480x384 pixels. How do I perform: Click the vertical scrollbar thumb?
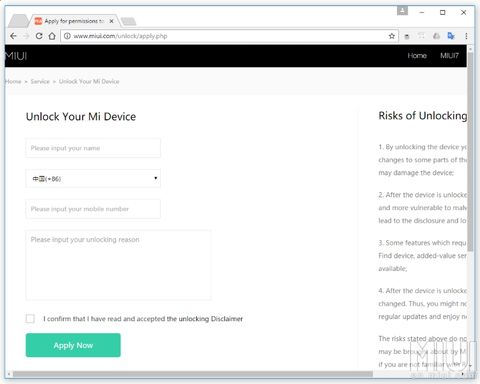470,152
